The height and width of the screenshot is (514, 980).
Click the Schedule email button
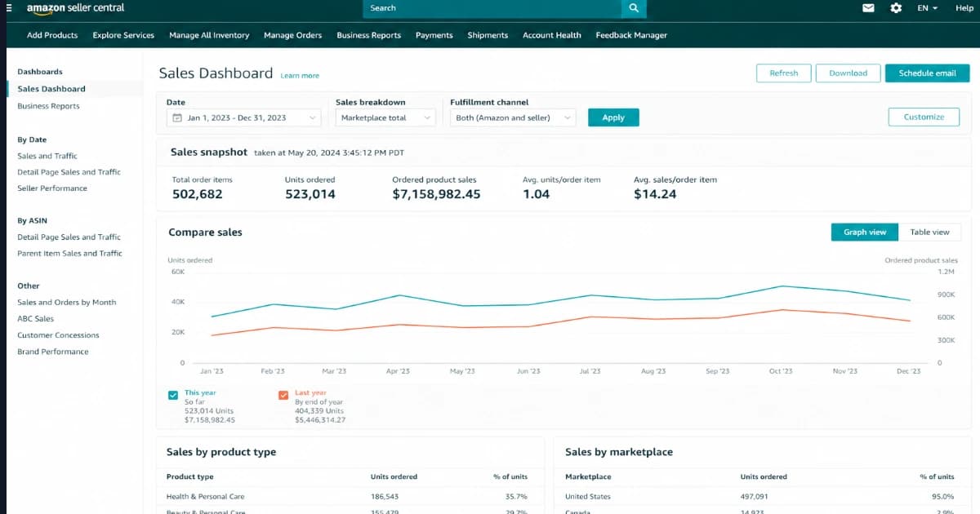pos(927,73)
